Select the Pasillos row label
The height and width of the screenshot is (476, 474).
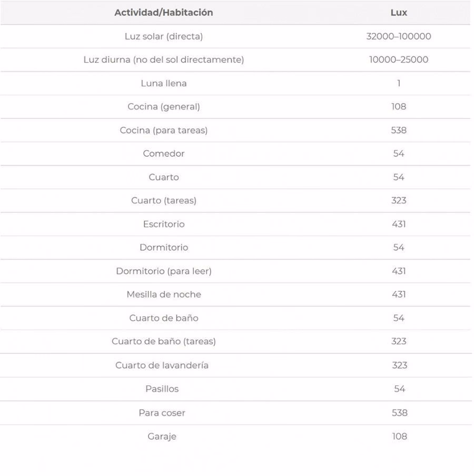(162, 389)
